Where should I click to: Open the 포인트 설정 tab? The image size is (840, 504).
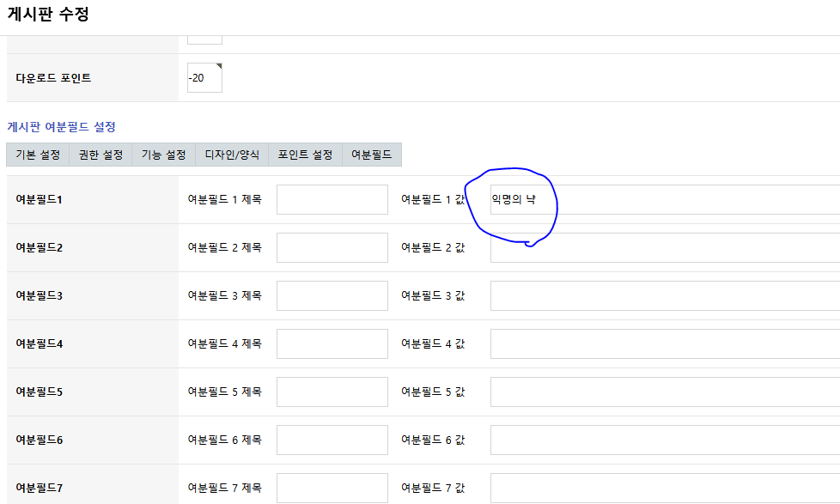(x=305, y=155)
